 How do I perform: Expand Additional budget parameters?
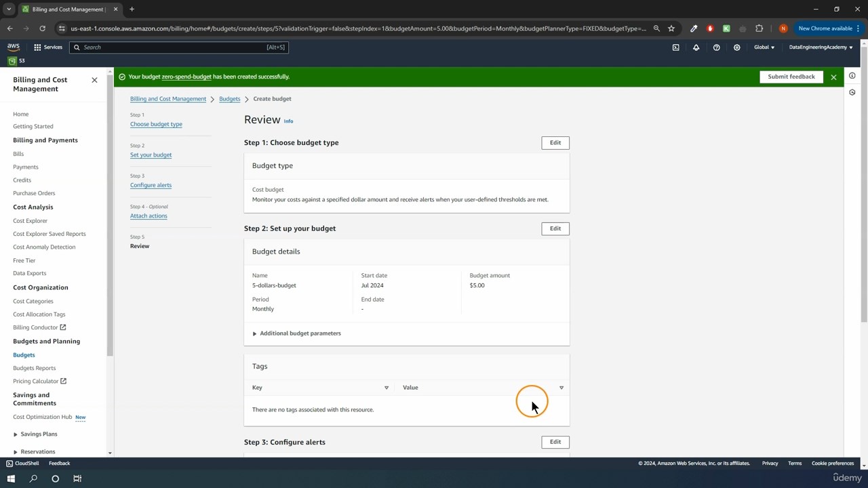click(x=296, y=333)
